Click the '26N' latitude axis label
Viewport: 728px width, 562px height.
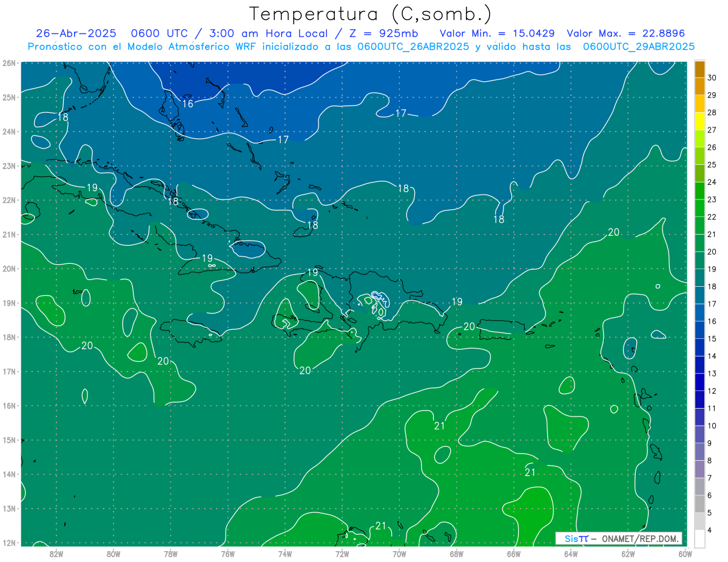pyautogui.click(x=8, y=63)
